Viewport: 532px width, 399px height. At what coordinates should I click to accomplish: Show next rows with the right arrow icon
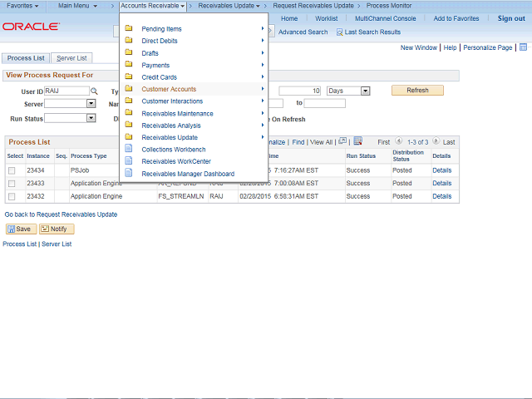[x=436, y=140]
